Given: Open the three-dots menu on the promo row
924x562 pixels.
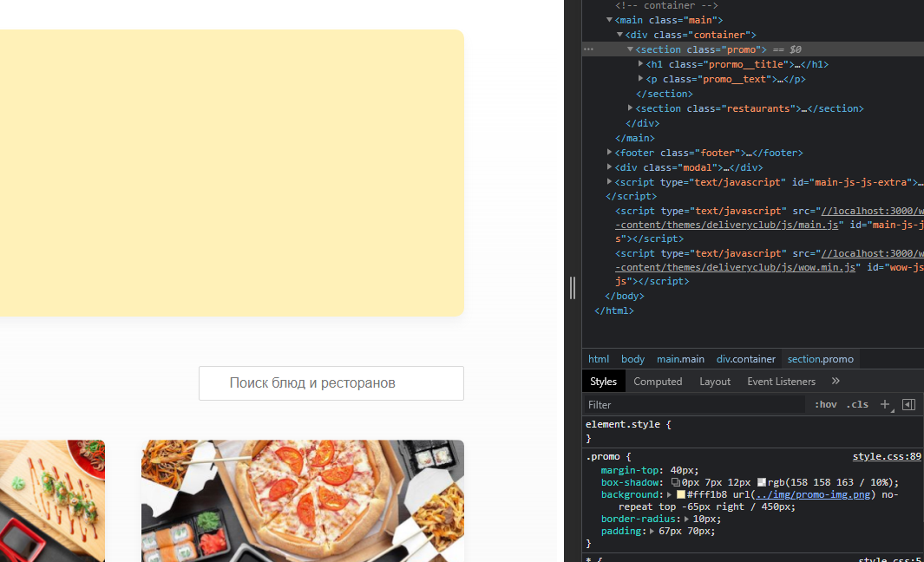Looking at the screenshot, I should coord(588,49).
